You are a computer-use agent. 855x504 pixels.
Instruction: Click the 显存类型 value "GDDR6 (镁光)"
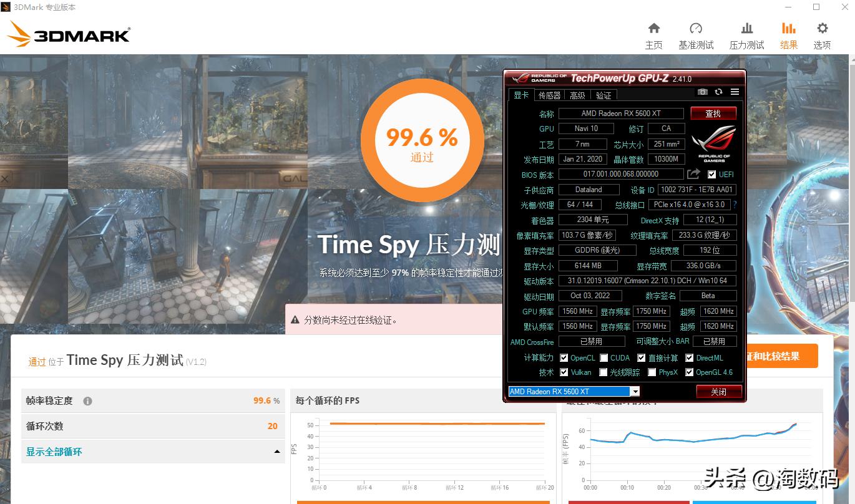pyautogui.click(x=597, y=250)
